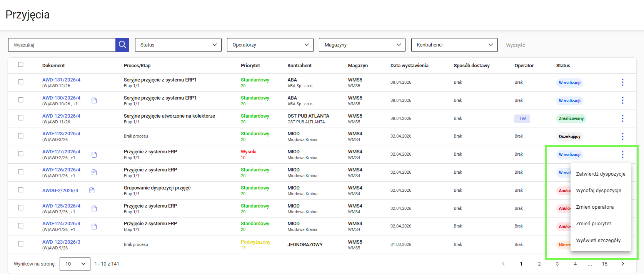644x274 pixels.
Task: Choose 'Zatwierdź dyspozycje' from context menu
Action: (x=601, y=174)
